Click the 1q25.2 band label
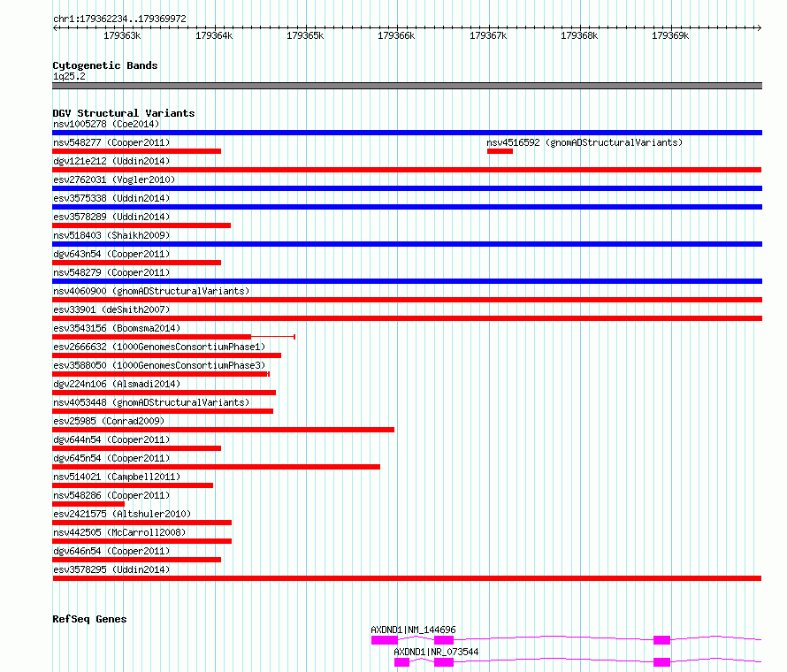 click(69, 76)
